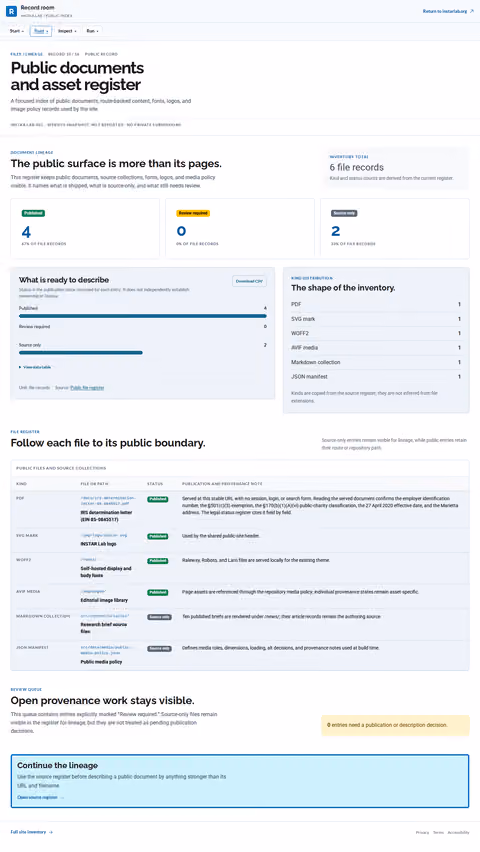Click the Files / Lineage breadcrumb
Image resolution: width=480 pixels, height=852 pixels.
click(27, 54)
